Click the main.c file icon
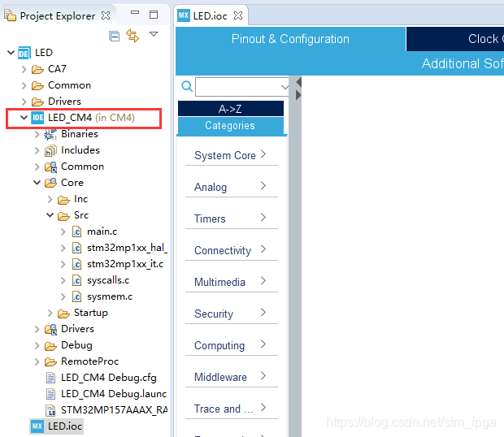This screenshot has height=437, width=504. click(x=77, y=231)
